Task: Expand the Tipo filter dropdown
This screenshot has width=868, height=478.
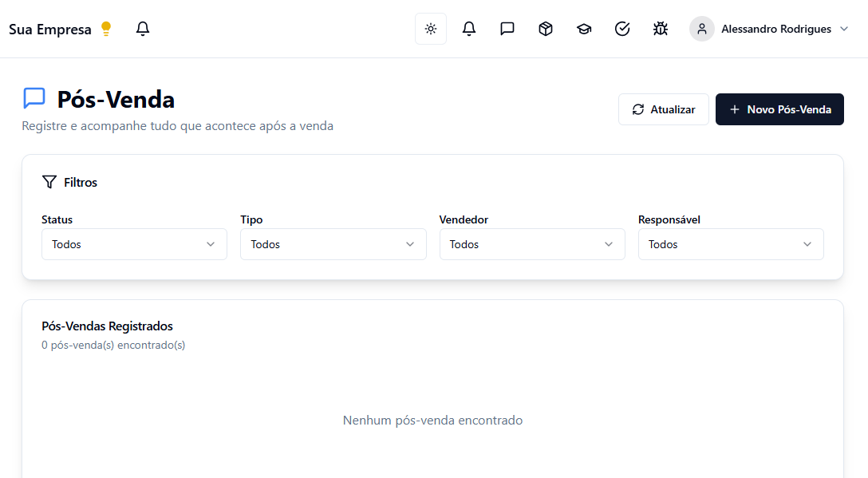Action: point(333,244)
